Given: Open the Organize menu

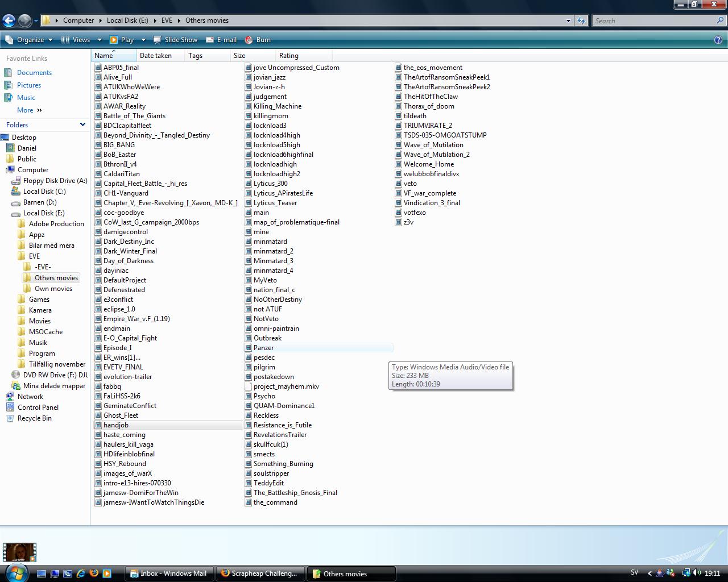Looking at the screenshot, I should [x=29, y=40].
